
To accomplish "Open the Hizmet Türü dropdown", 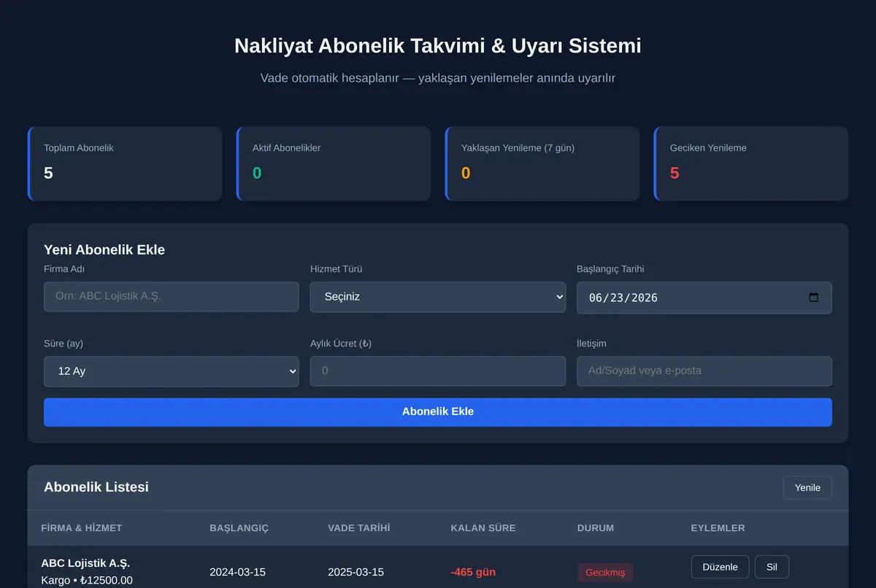I will tap(438, 297).
